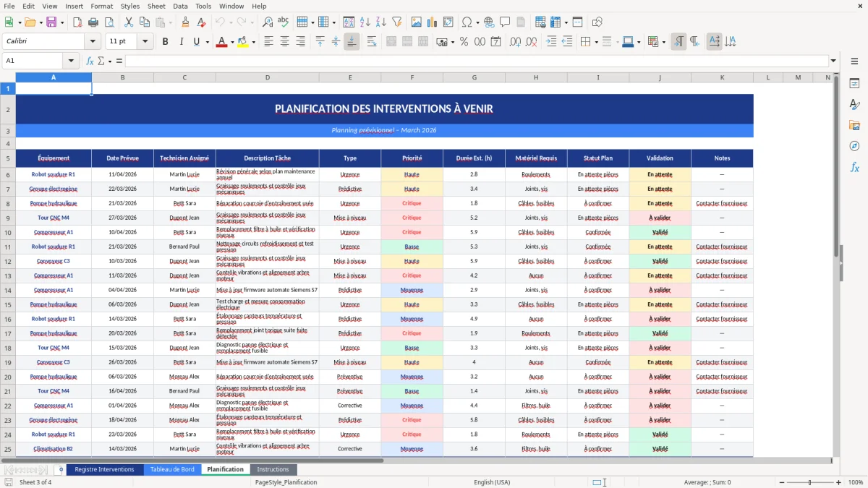Viewport: 868px width, 488px height.
Task: Open the Font Name dropdown arrow
Action: click(x=92, y=42)
